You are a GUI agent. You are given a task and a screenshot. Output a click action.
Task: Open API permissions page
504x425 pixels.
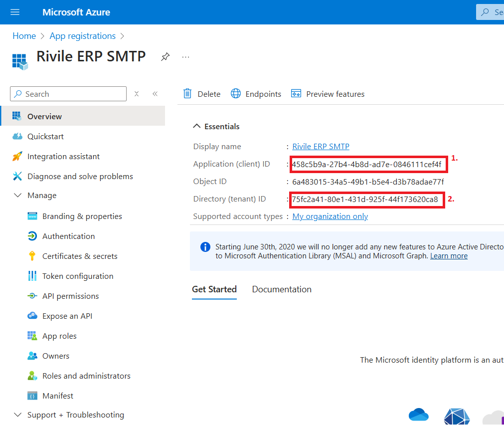[70, 296]
